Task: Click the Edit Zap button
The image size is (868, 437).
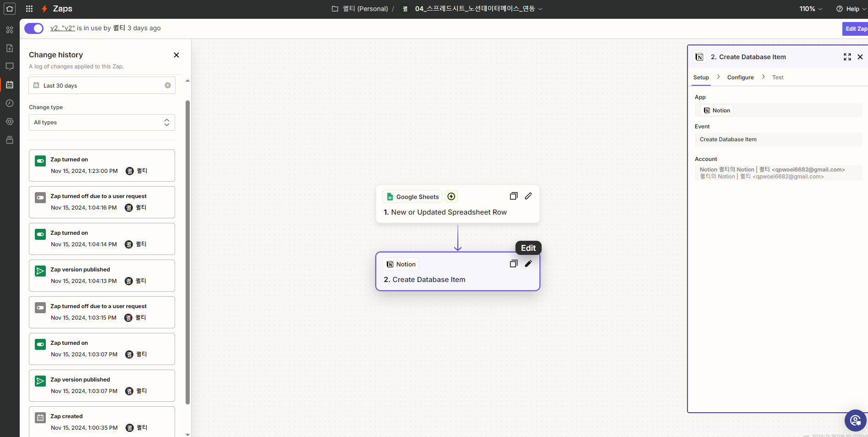Action: click(x=856, y=28)
